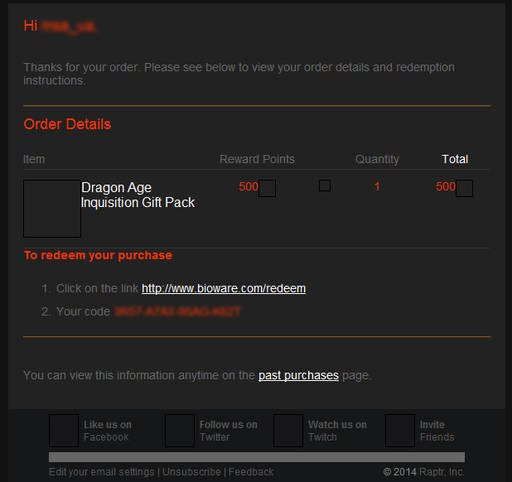The width and height of the screenshot is (512, 482).
Task: Click the Twitch icon placeholder in footer
Action: click(x=288, y=431)
